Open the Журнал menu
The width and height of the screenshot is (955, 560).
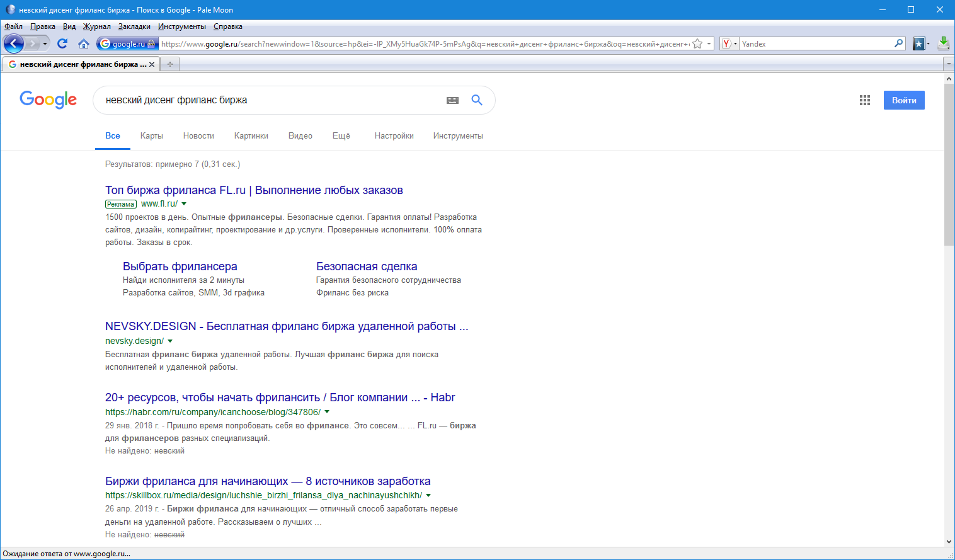tap(96, 26)
